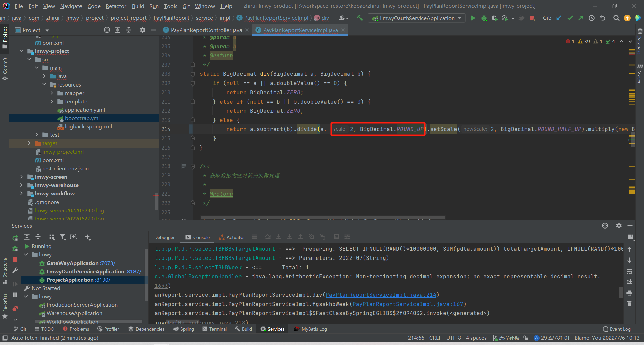The width and height of the screenshot is (644, 345).
Task: Toggle the filter funnel in the Services toolbar
Action: [63, 237]
